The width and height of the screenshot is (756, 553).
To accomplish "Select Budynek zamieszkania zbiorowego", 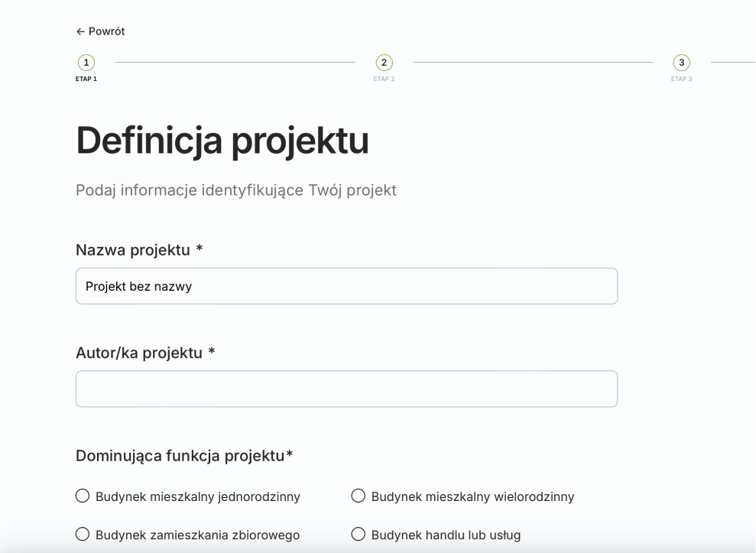I will coord(83,535).
